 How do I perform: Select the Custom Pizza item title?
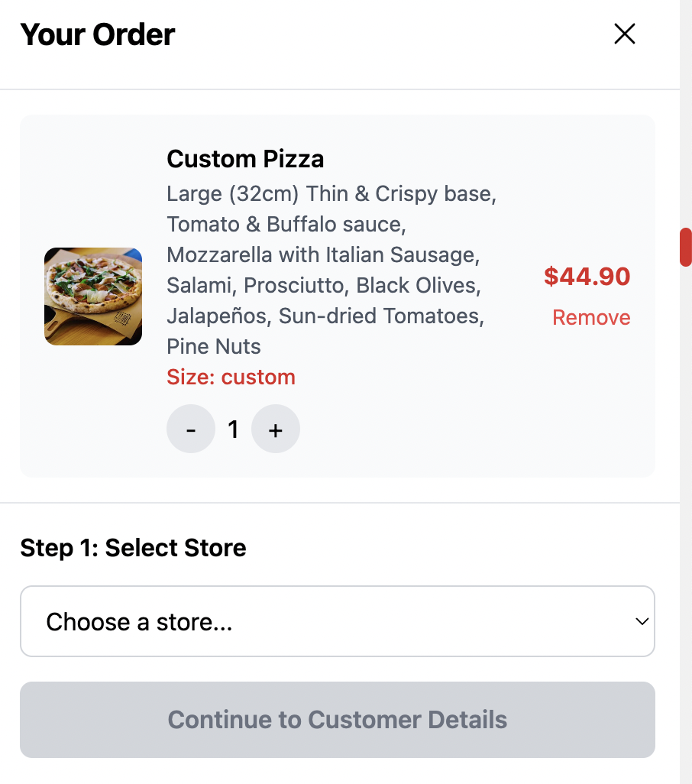coord(245,159)
